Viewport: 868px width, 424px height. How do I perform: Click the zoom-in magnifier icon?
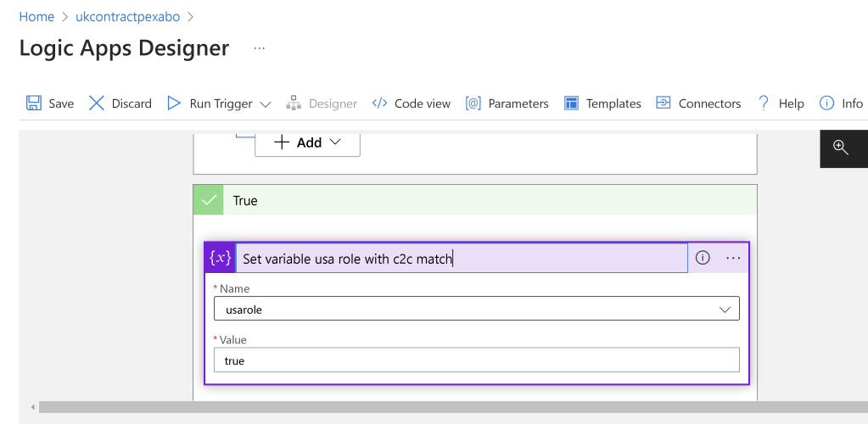(841, 148)
